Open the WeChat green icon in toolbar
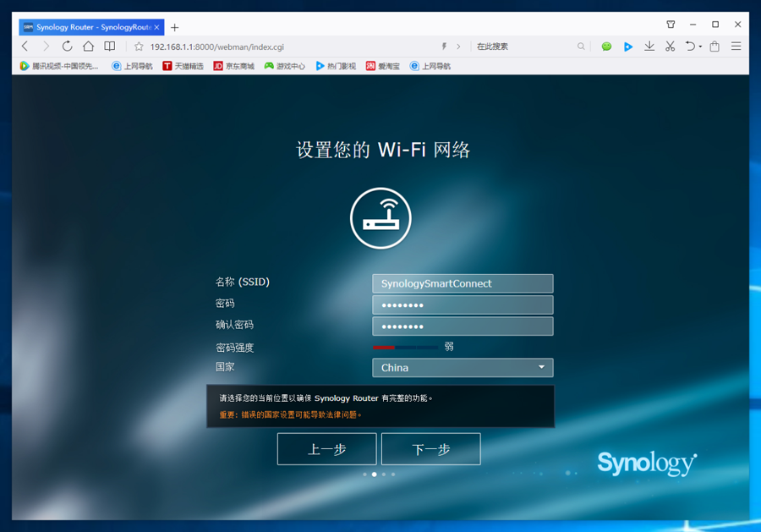The image size is (761, 532). pyautogui.click(x=606, y=47)
